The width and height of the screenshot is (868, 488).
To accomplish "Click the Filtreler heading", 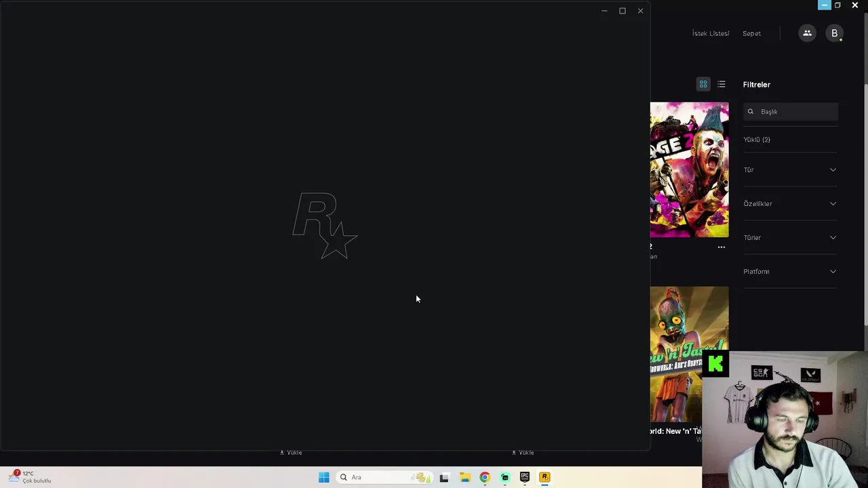I will point(757,85).
